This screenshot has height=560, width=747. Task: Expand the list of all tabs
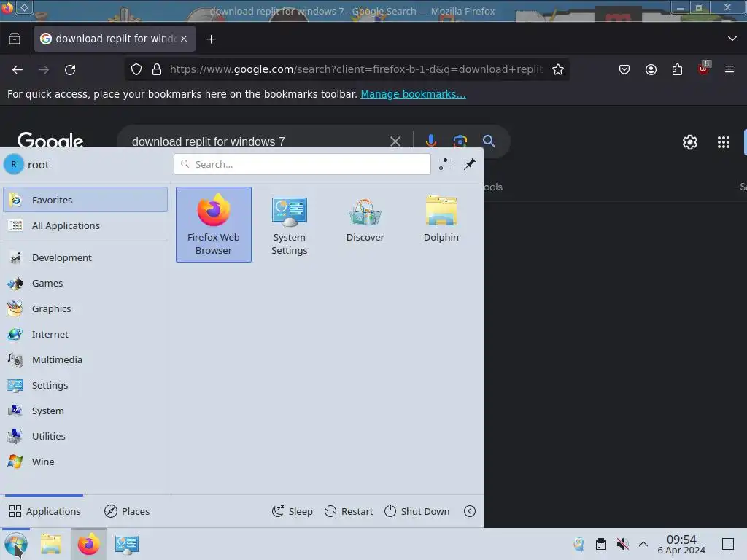click(732, 39)
